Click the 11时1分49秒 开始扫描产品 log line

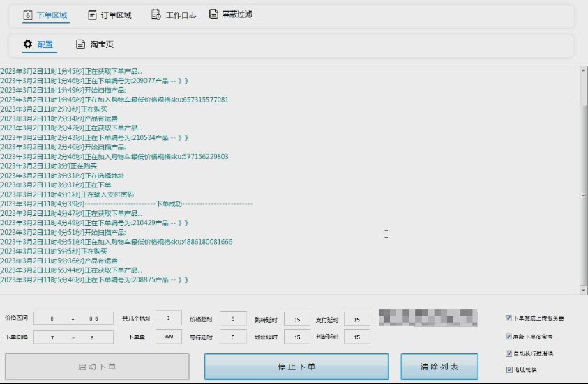click(63, 91)
